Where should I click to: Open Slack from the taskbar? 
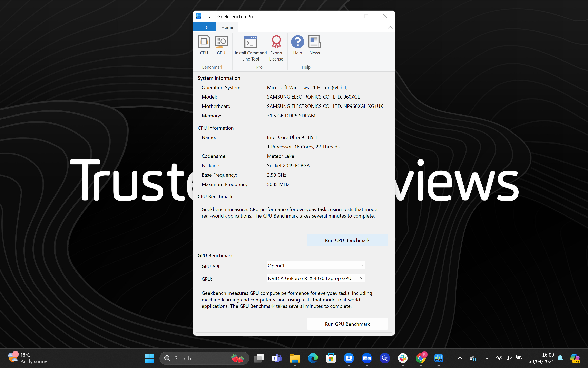coord(403,358)
